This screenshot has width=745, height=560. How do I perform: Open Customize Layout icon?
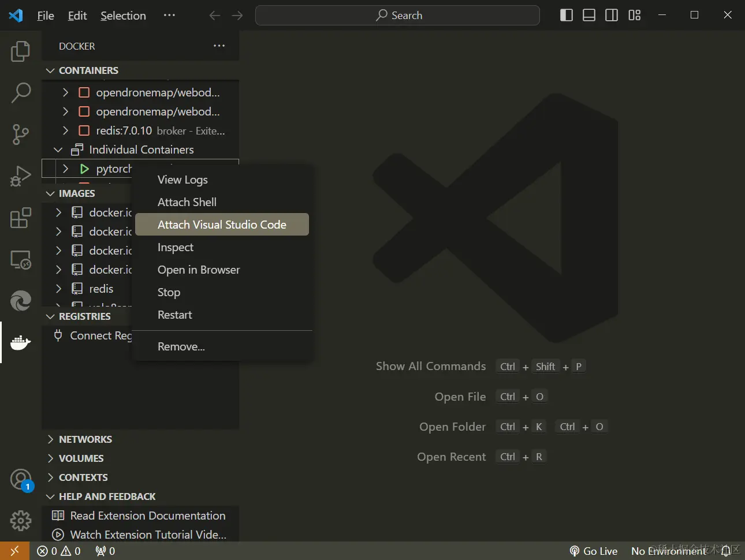(x=635, y=16)
